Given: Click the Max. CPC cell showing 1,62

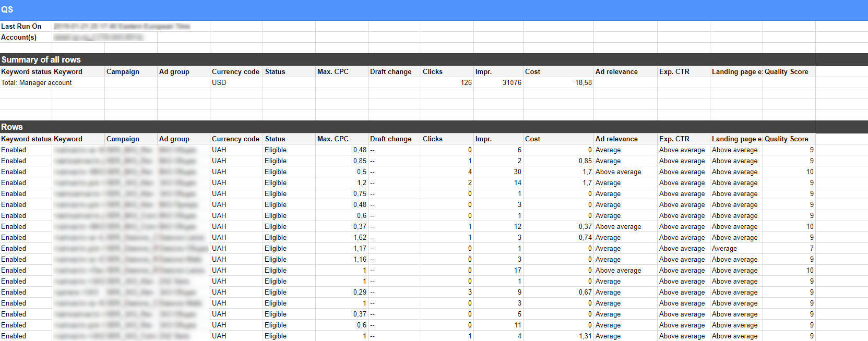Looking at the screenshot, I should click(360, 237).
